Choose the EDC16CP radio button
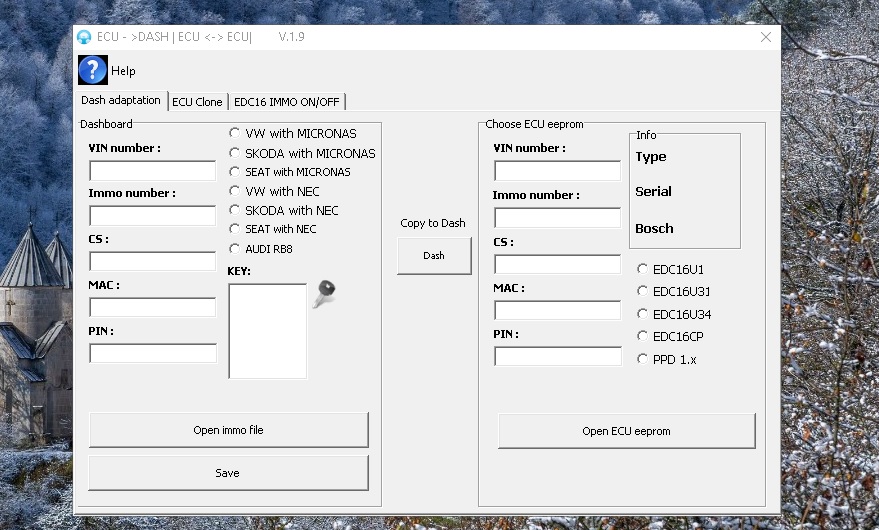The image size is (879, 530). coord(643,337)
